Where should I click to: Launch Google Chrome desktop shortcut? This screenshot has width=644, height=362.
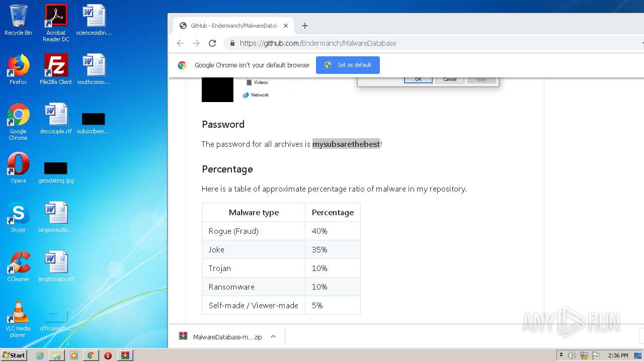18,122
